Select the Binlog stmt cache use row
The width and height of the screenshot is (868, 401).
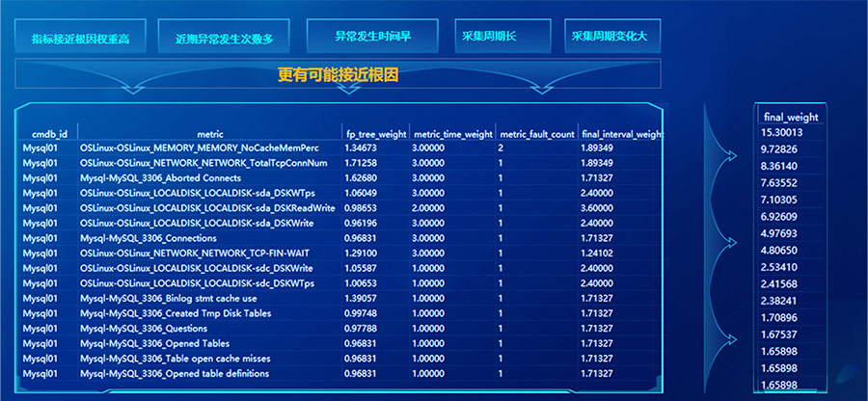point(169,298)
